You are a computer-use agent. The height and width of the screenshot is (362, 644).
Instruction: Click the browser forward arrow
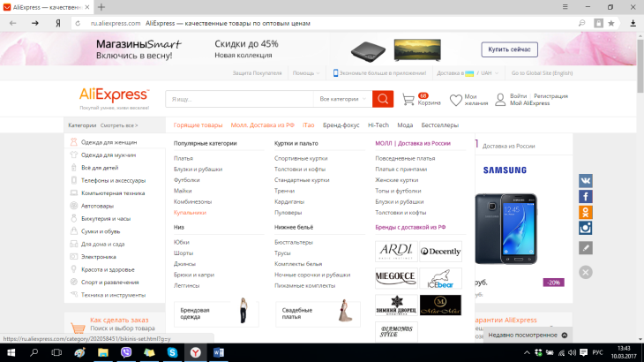click(x=35, y=24)
